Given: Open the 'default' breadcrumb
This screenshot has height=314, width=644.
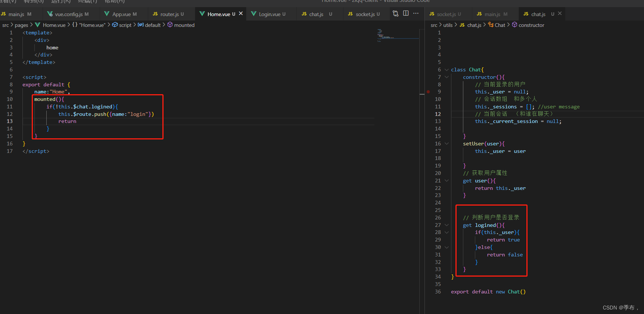Looking at the screenshot, I should pyautogui.click(x=149, y=25).
